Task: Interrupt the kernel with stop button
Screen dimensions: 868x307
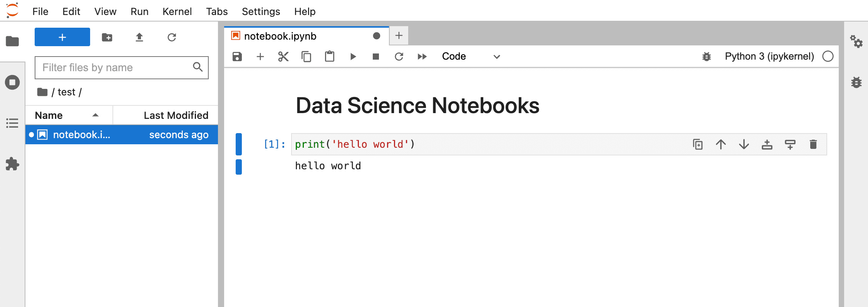Action: (376, 57)
